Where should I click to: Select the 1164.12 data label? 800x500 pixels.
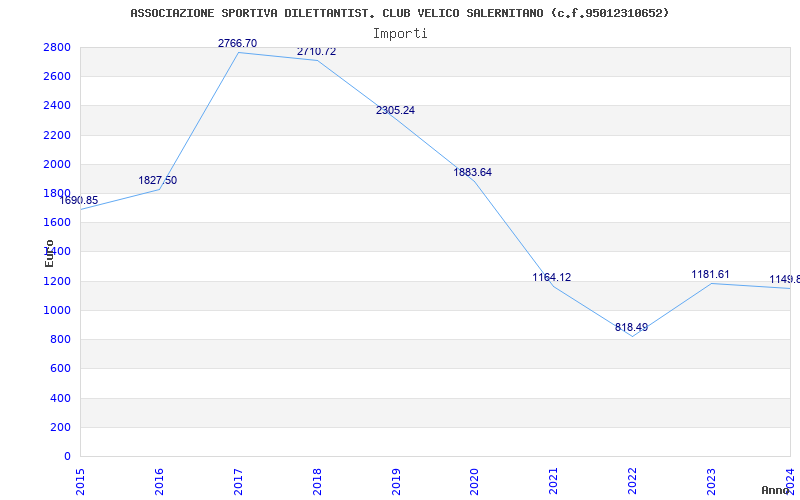coord(552,277)
